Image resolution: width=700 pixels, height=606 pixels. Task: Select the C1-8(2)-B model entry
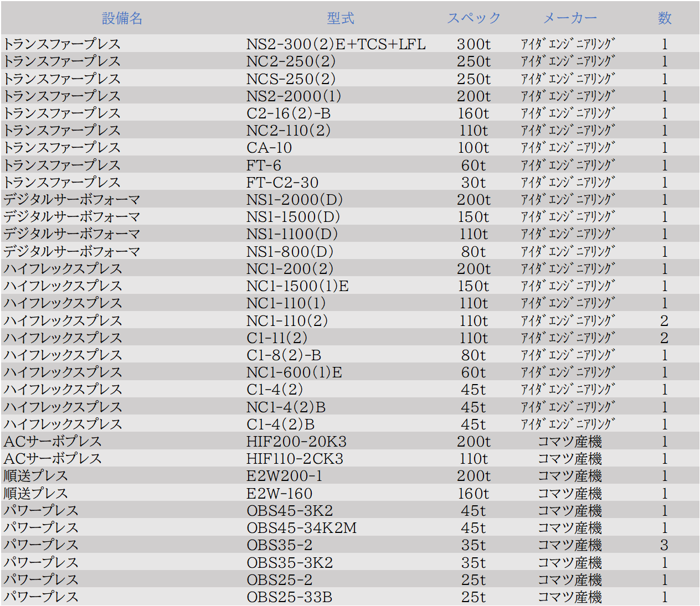284,355
